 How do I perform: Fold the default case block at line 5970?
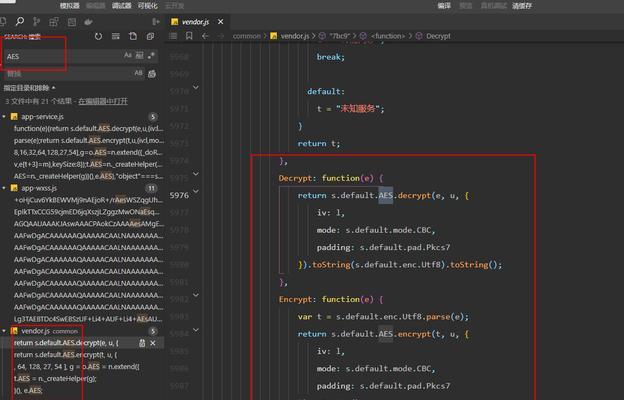point(196,87)
